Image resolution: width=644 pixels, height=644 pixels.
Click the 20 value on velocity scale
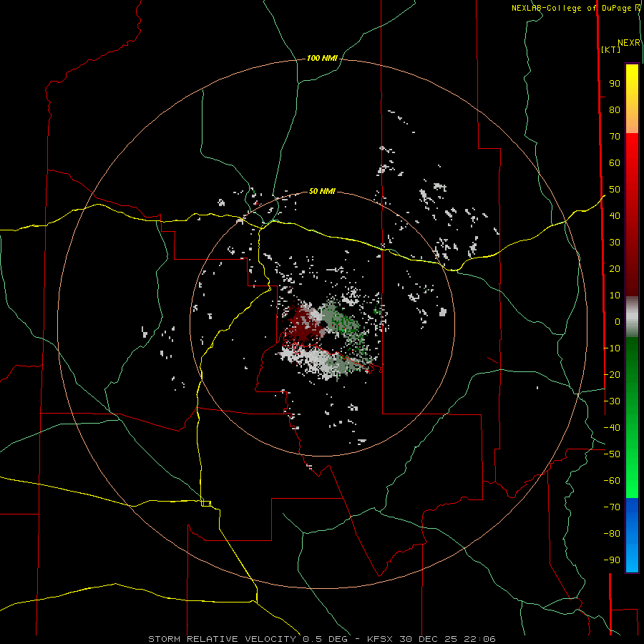[x=615, y=268]
